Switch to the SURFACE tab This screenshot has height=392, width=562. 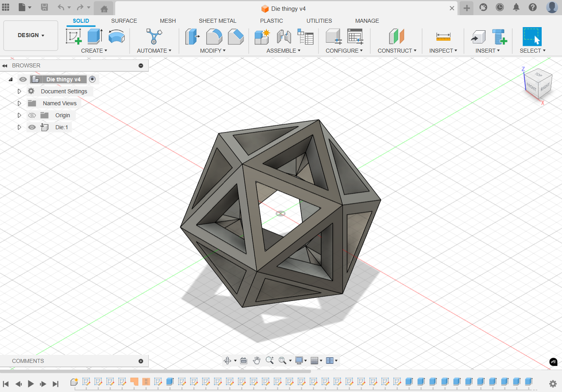pyautogui.click(x=124, y=21)
